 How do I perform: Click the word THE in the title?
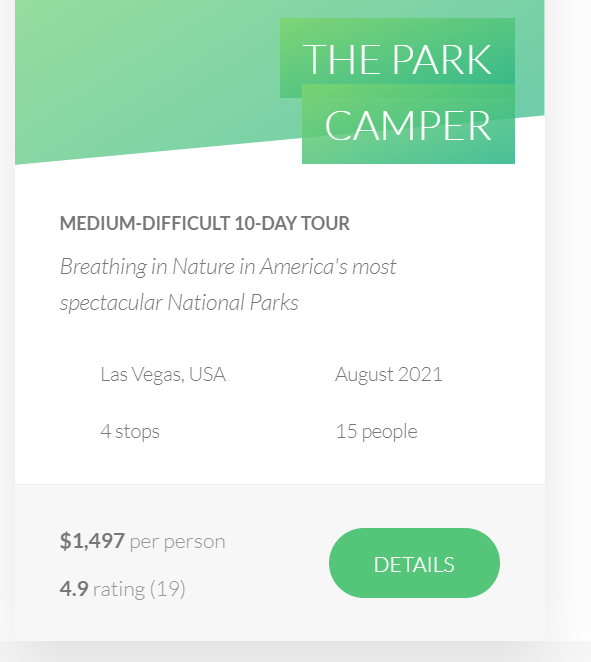point(342,60)
